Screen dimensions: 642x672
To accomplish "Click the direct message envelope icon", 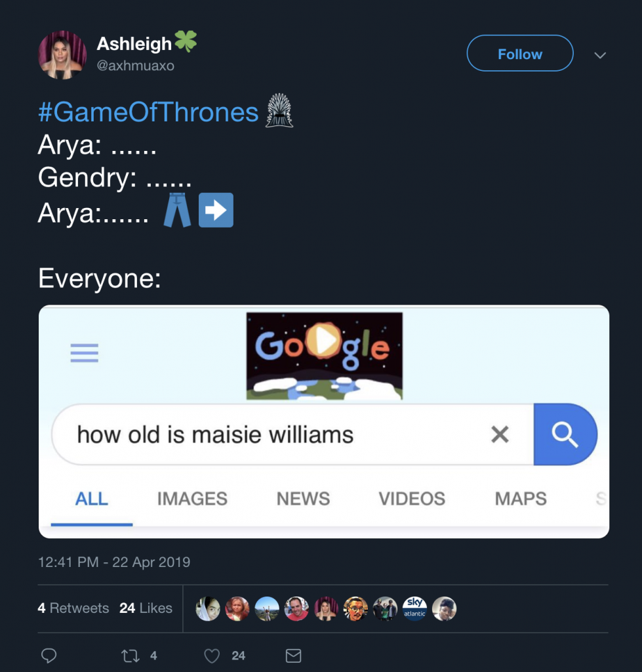I will click(292, 655).
